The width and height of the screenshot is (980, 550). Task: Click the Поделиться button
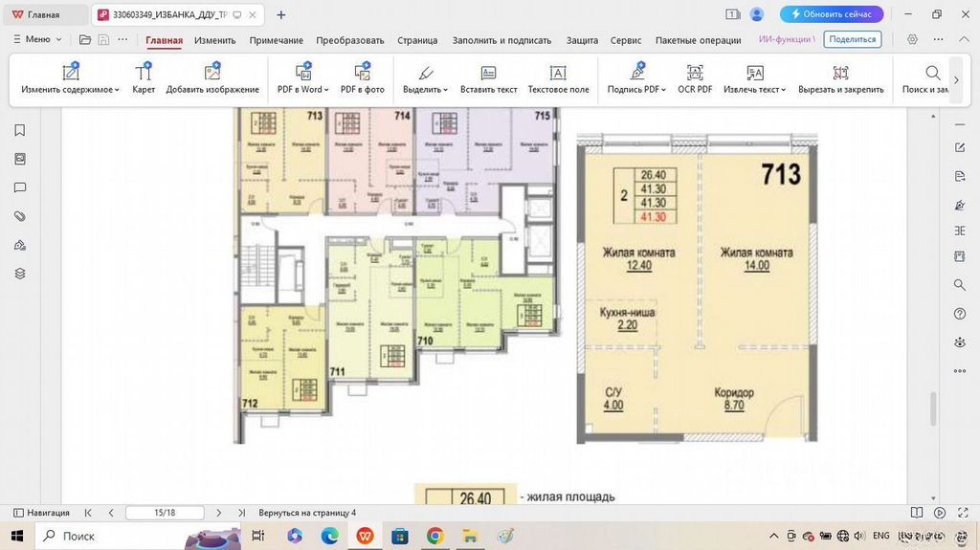(x=853, y=39)
